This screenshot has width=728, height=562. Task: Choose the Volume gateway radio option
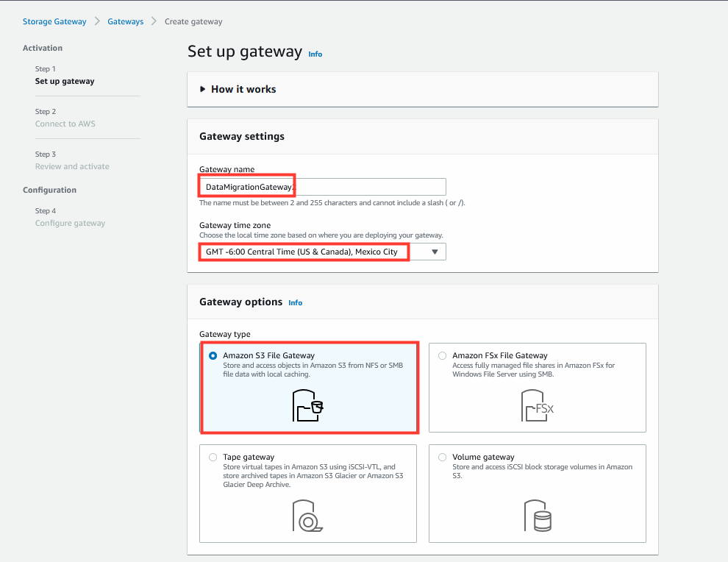pyautogui.click(x=443, y=457)
